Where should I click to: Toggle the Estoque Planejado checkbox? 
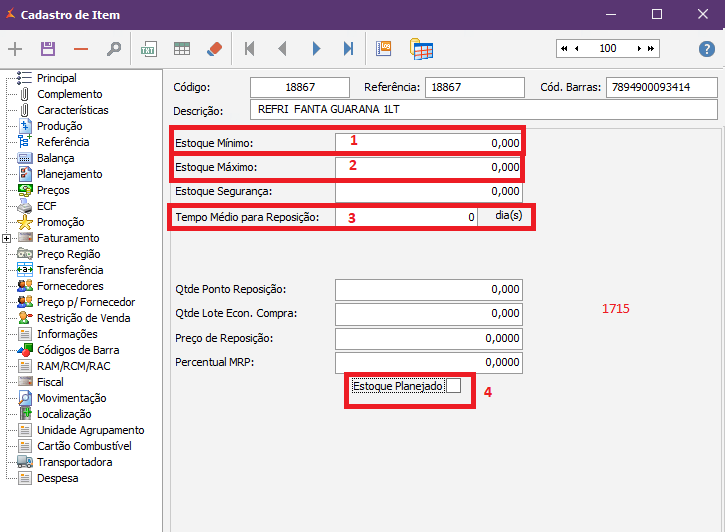tap(454, 385)
